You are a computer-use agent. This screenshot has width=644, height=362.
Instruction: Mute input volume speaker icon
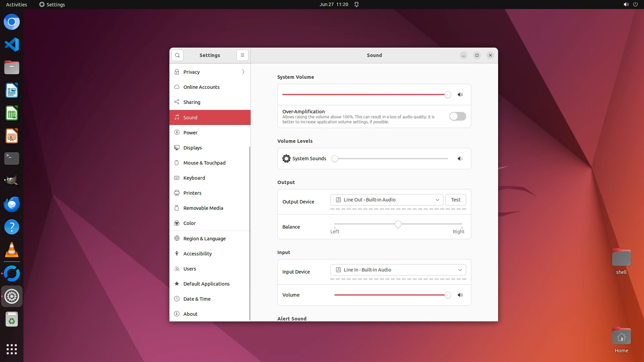coord(460,295)
